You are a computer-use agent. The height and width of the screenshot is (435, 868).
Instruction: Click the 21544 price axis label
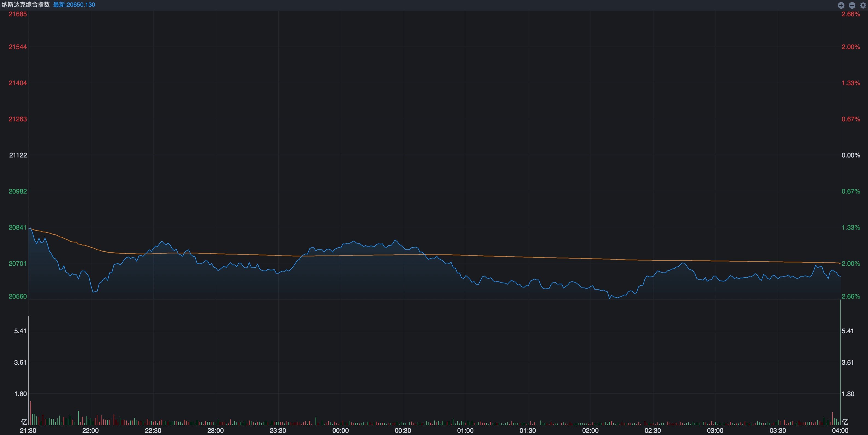18,47
